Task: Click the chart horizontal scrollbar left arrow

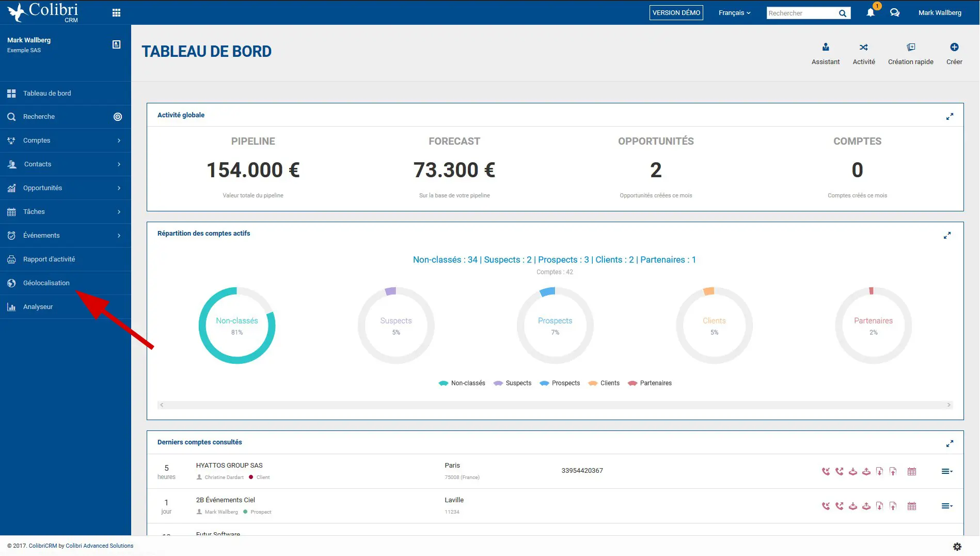Action: pyautogui.click(x=162, y=405)
